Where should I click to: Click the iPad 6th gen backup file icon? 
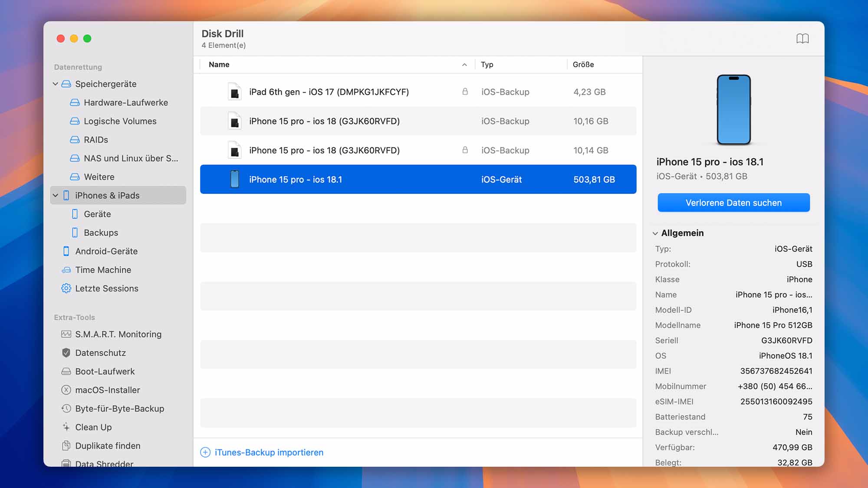coord(234,92)
